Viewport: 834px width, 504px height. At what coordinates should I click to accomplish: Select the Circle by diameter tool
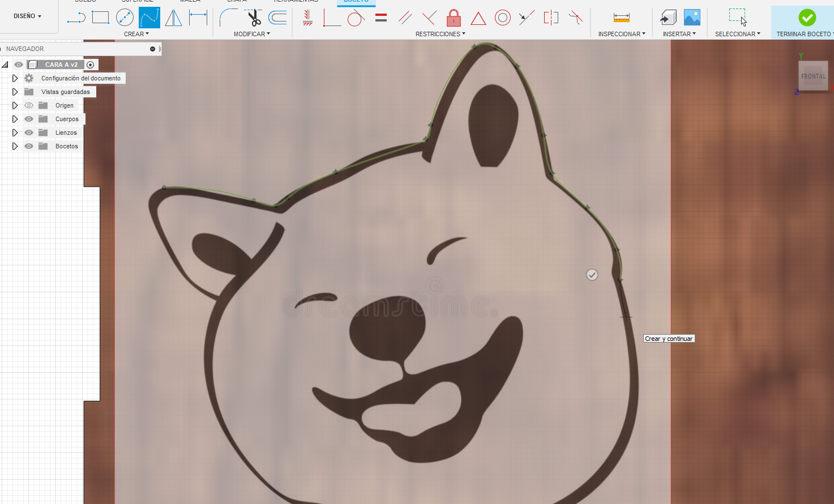point(125,18)
